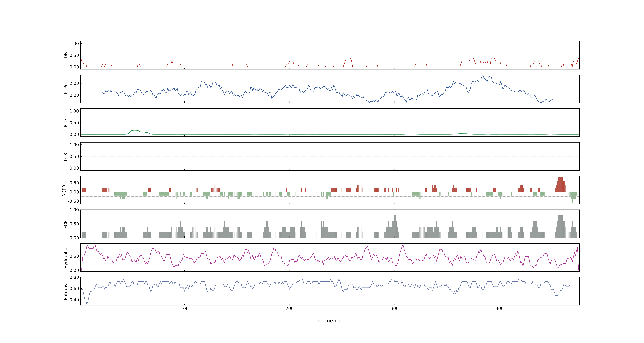This screenshot has width=644, height=343.
Task: Click the 1.00 tick on LCR axis
Action: 74,145
